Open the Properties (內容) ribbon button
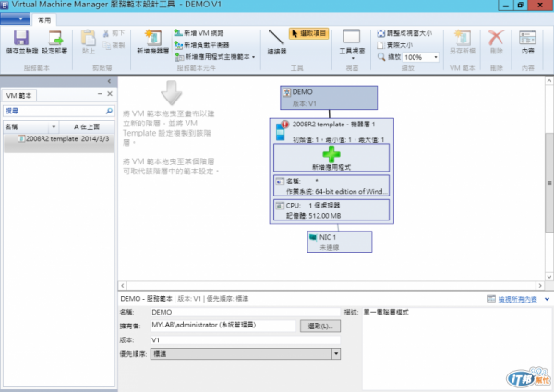Image resolution: width=554 pixels, height=392 pixels. [527, 42]
